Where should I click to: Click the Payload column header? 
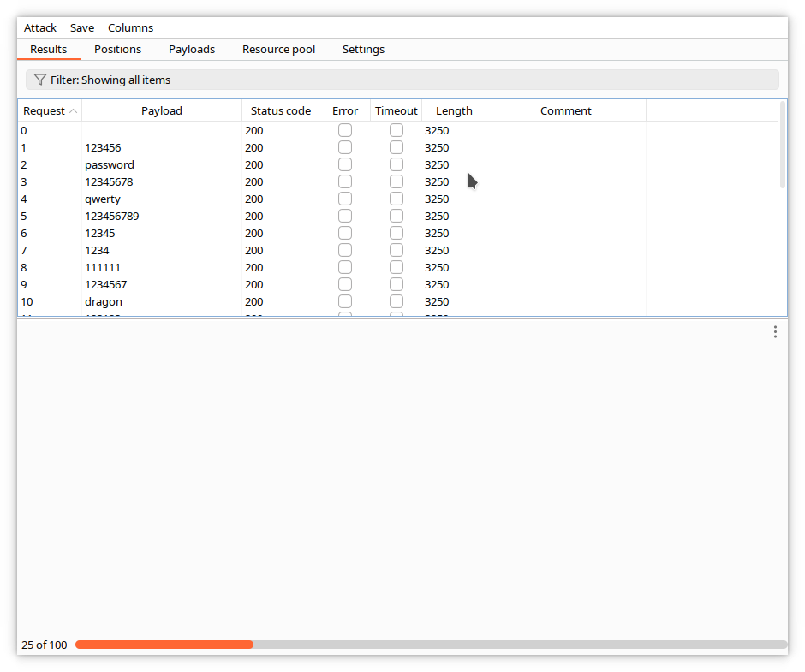click(x=162, y=110)
